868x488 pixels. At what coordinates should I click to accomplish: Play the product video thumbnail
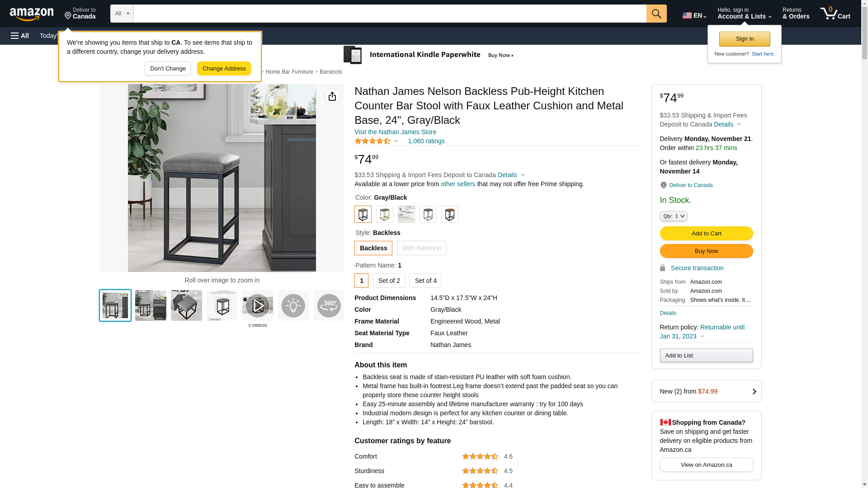coord(258,306)
